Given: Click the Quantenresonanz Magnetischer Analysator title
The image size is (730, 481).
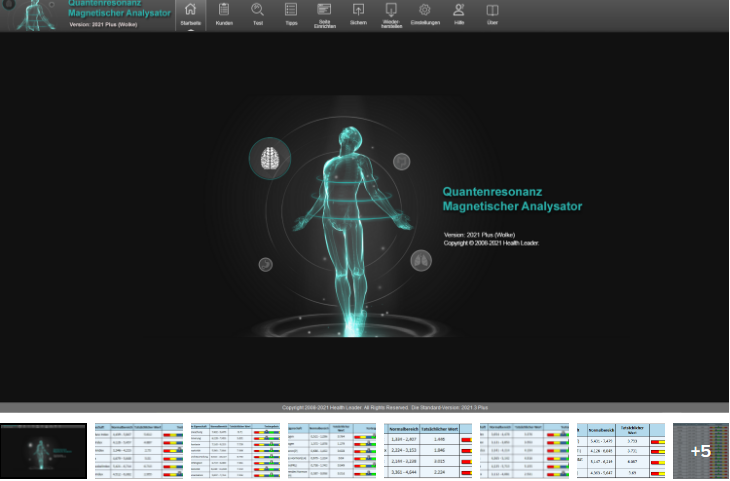Looking at the screenshot, I should coord(512,199).
